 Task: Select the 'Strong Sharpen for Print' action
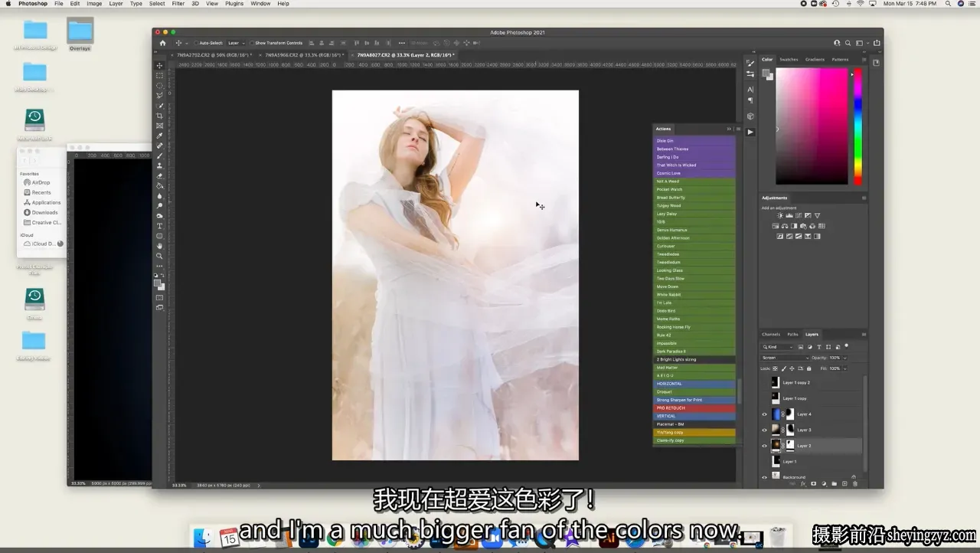tap(694, 400)
